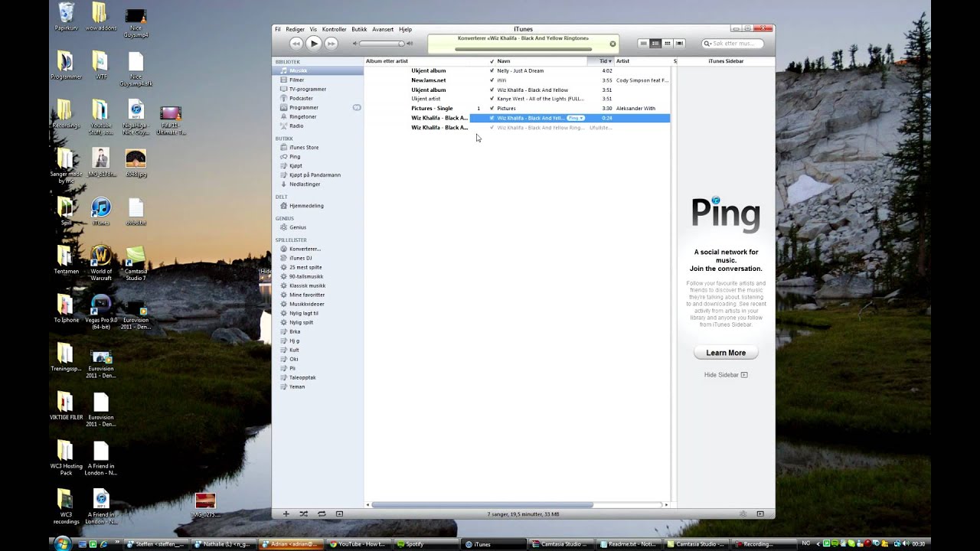Click the add playlist plus button
The image size is (980, 551).
click(286, 514)
